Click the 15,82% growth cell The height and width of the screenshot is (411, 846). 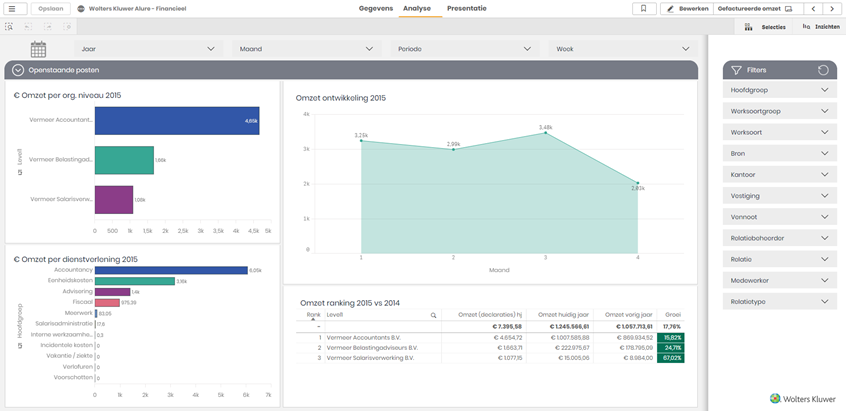671,338
